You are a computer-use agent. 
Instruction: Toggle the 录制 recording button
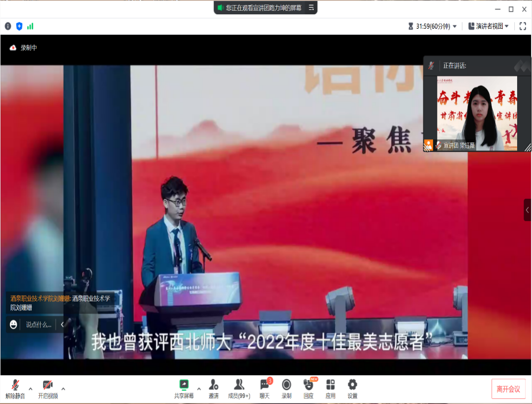click(286, 389)
